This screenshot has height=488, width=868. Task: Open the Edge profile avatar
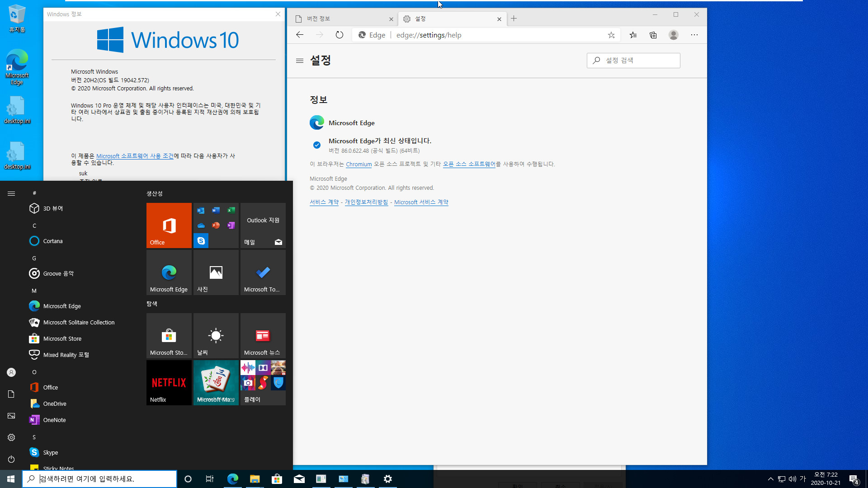[x=674, y=35]
